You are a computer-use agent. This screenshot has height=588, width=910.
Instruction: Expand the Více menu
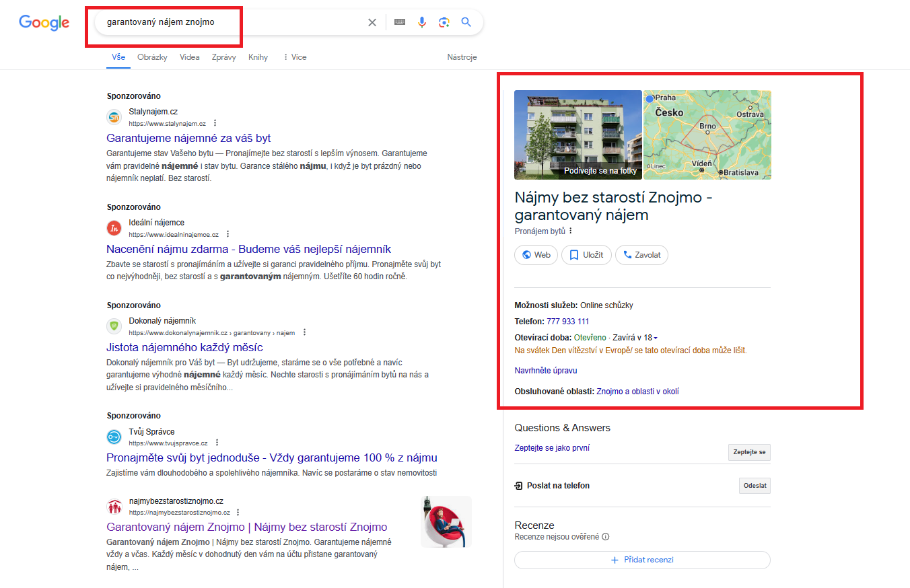(x=295, y=57)
